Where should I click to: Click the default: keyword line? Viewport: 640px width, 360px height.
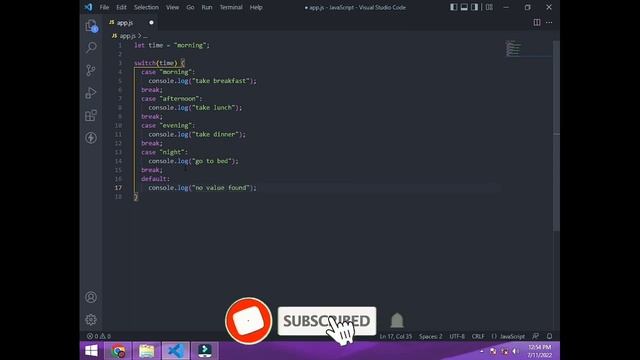click(155, 179)
